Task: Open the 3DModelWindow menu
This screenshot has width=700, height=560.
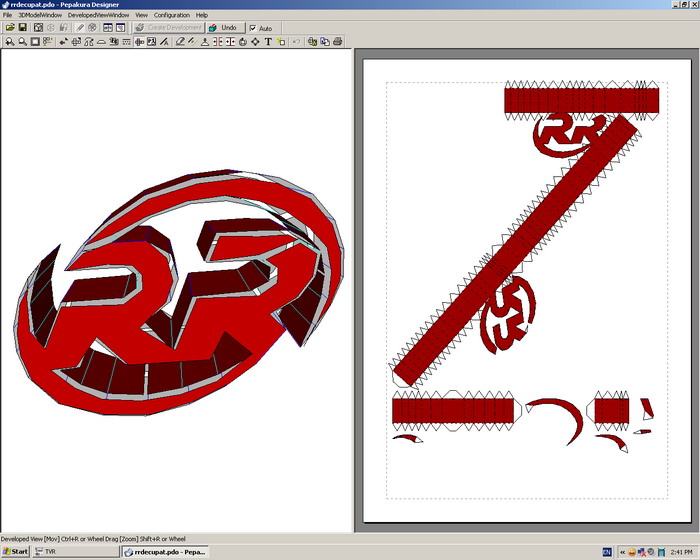Action: 40,15
